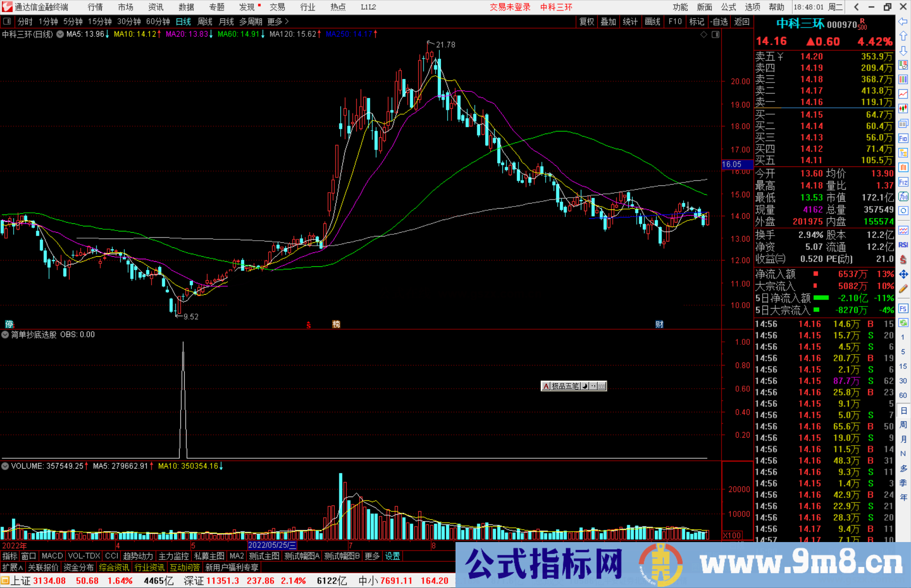Image resolution: width=911 pixels, height=588 pixels.
Task: Open the 行情 menu
Action: [95, 7]
